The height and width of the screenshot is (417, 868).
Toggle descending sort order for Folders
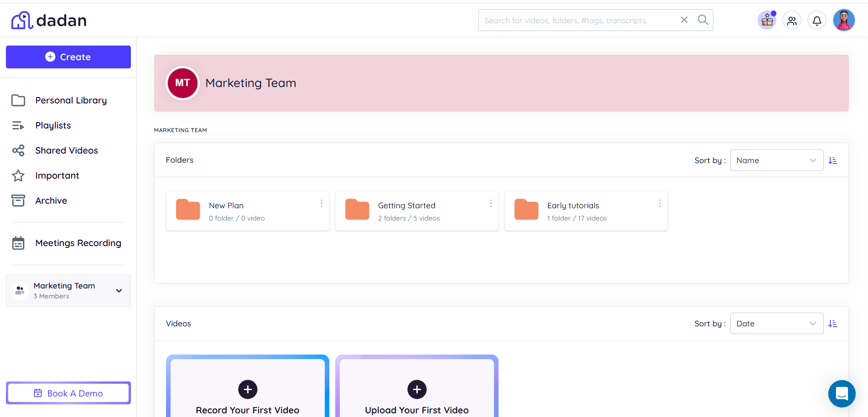tap(833, 160)
